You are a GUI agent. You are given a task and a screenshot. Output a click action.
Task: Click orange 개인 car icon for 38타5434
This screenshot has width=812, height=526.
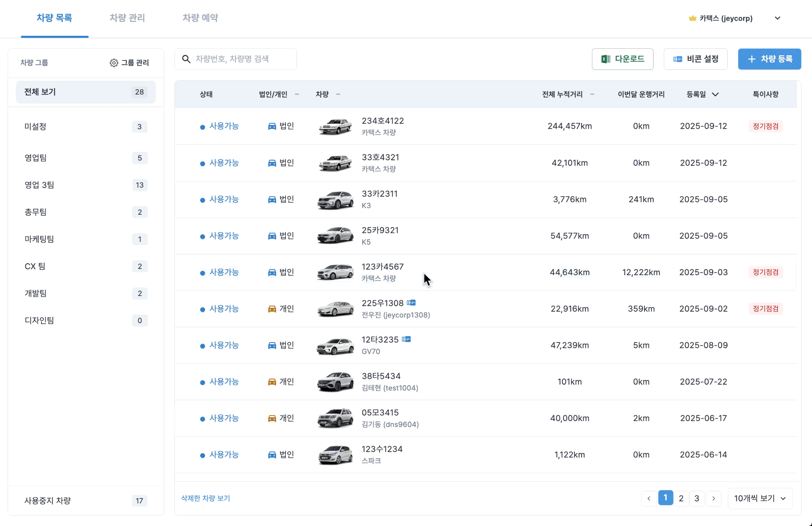tap(272, 382)
